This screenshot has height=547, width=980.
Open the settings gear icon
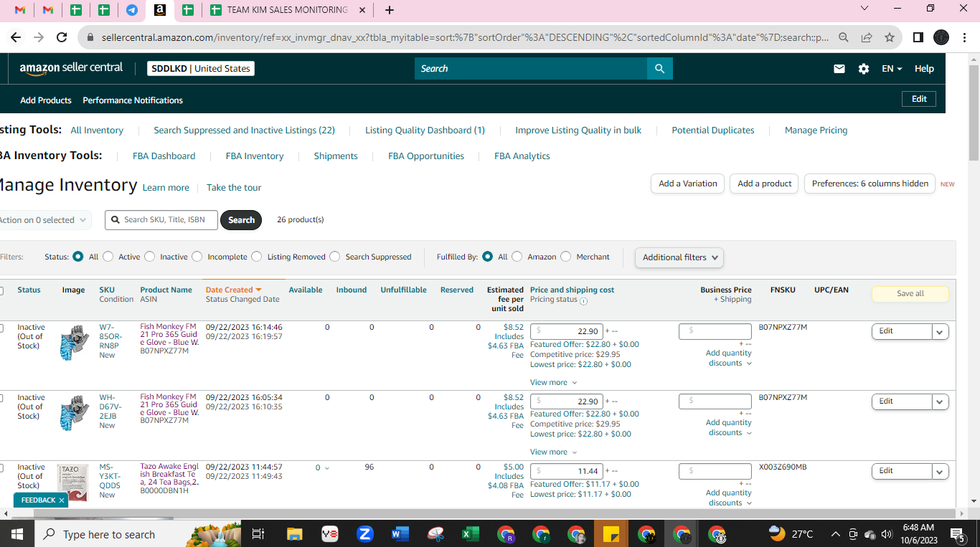tap(864, 69)
